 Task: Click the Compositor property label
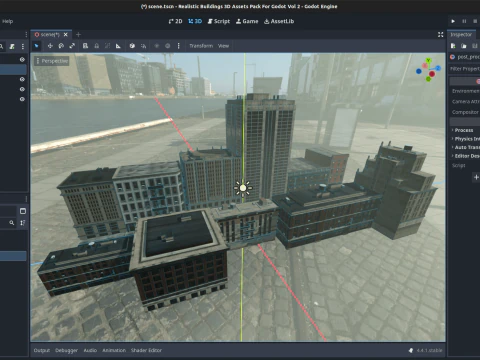465,112
